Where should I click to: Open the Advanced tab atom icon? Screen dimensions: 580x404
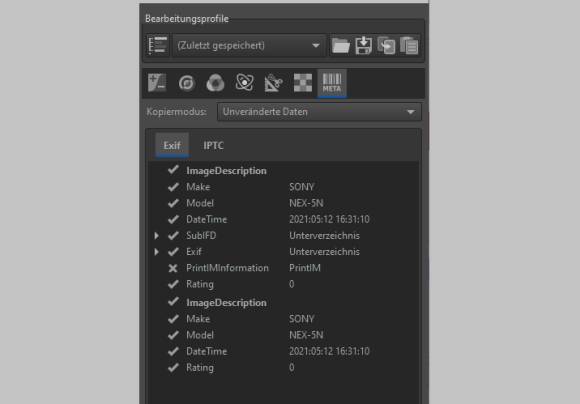[245, 82]
